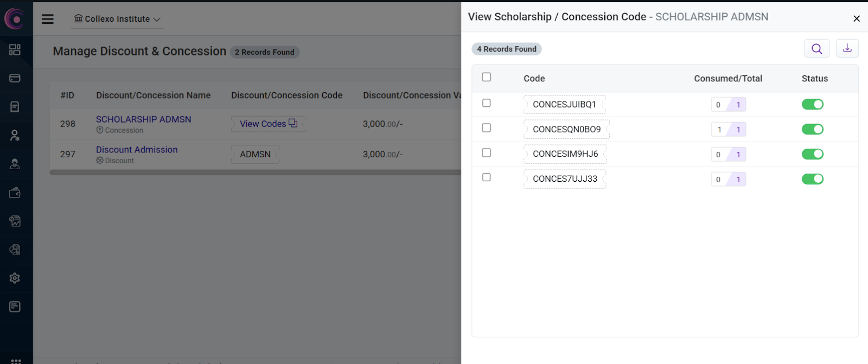868x364 pixels.
Task: Click the horizontal scrollbar under the discount table
Action: 255,173
